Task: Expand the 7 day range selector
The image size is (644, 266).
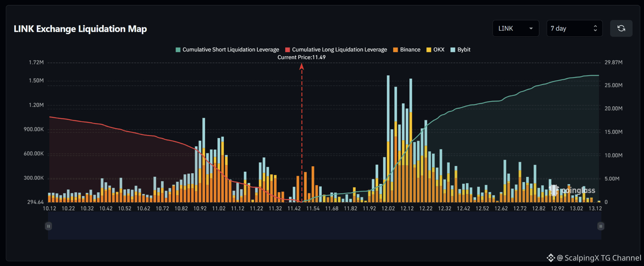Action: 575,28
